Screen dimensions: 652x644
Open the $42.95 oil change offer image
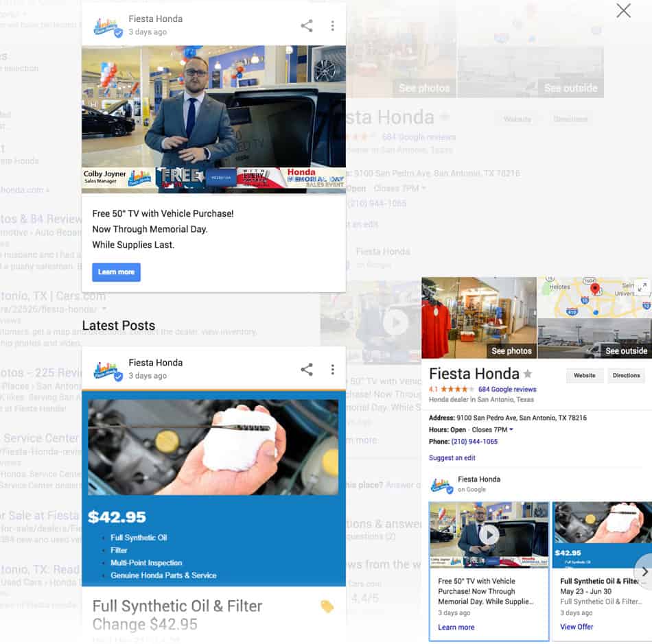click(x=213, y=488)
